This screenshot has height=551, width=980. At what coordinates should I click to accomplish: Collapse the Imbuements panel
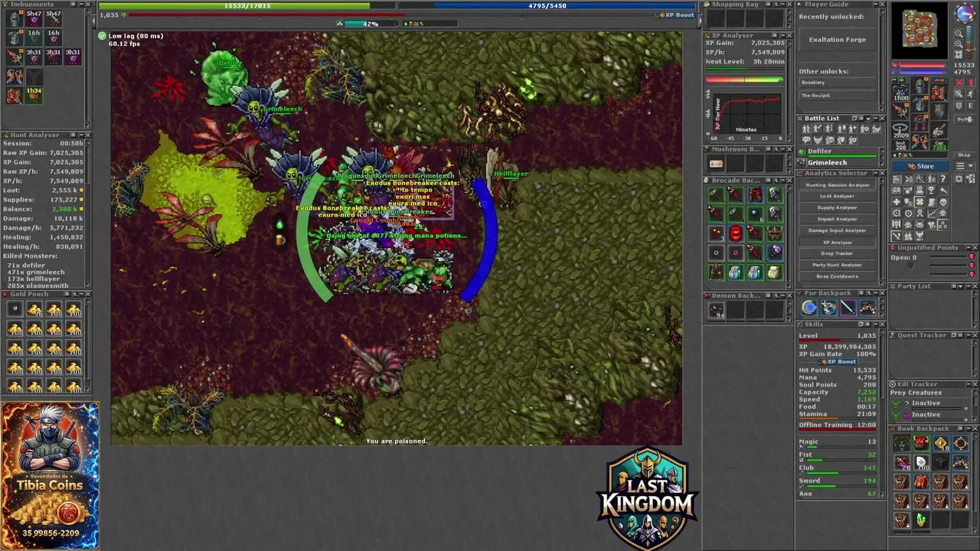81,4
